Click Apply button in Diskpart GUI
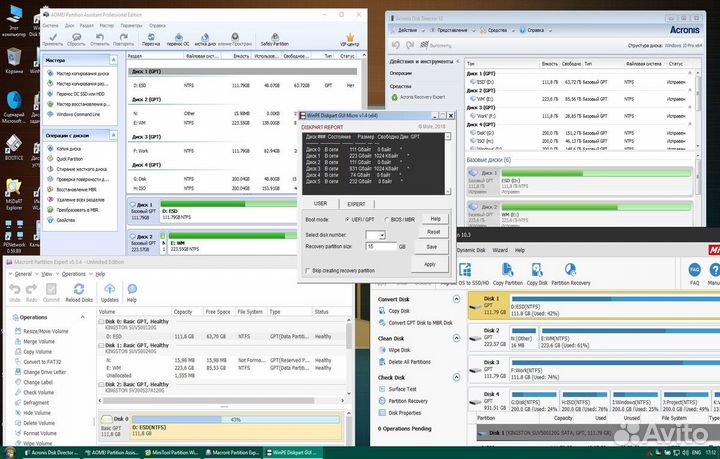The image size is (720, 459). (x=429, y=264)
